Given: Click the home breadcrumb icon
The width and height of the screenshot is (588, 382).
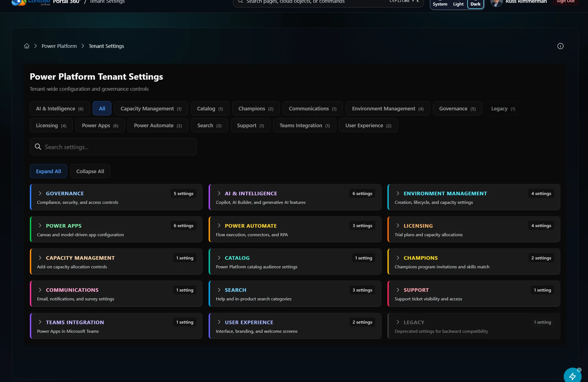Looking at the screenshot, I should coord(27,46).
